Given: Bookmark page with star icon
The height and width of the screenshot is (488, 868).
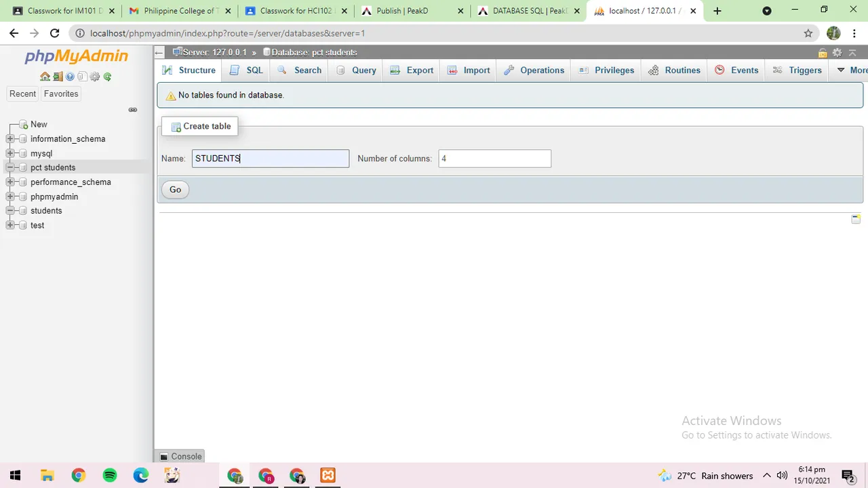Looking at the screenshot, I should click(808, 33).
